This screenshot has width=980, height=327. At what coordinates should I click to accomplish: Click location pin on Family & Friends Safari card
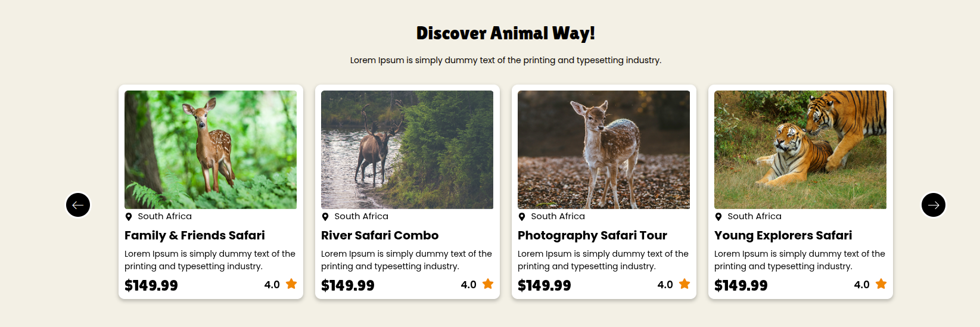click(129, 217)
